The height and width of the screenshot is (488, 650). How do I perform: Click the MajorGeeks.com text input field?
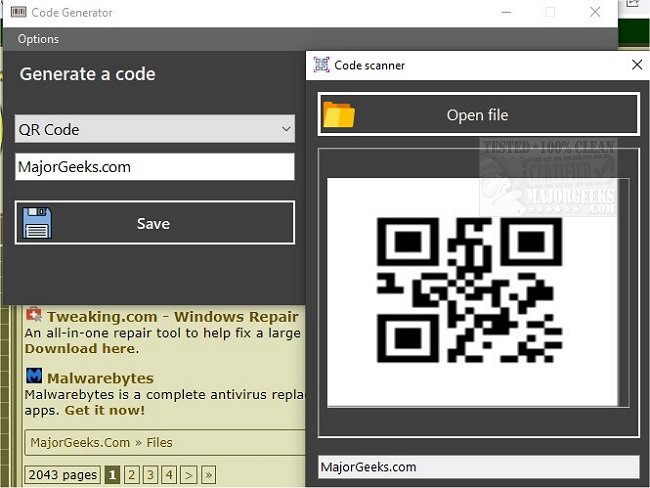155,167
